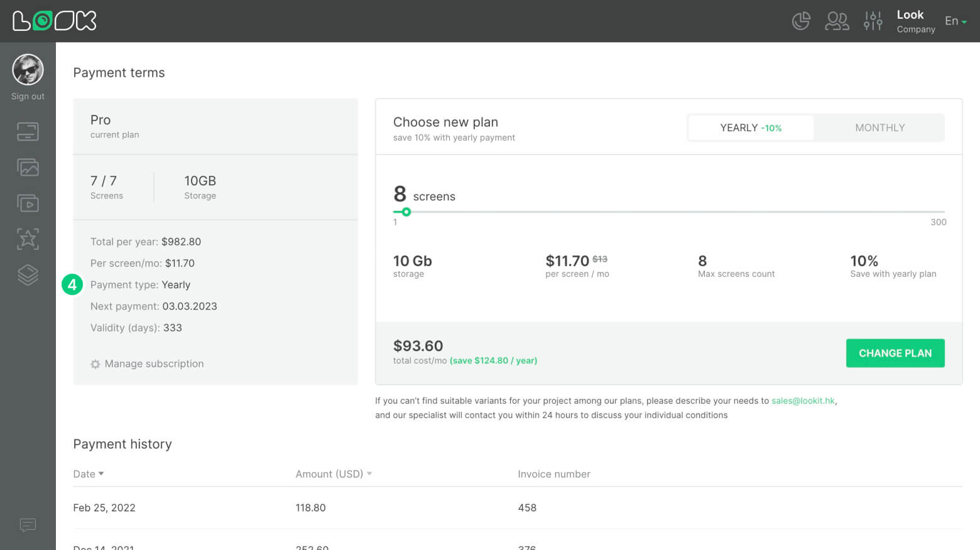Open the sales@lookit.hk email link

pos(803,401)
